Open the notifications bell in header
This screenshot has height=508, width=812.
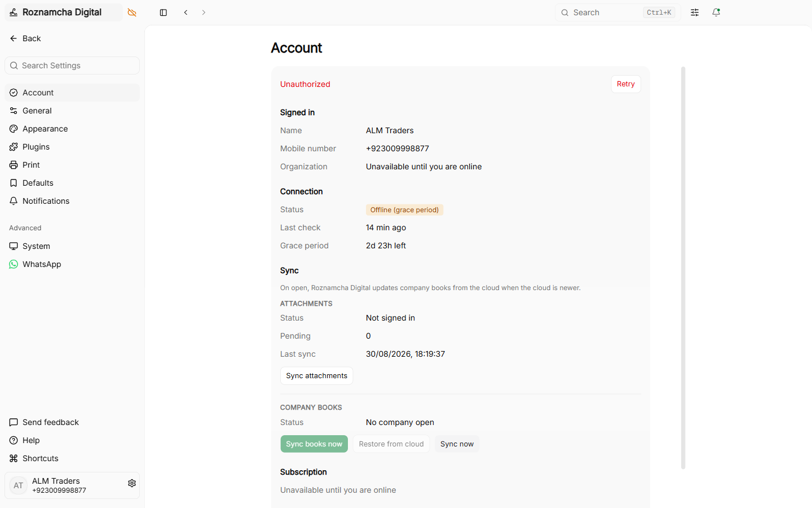coord(716,12)
